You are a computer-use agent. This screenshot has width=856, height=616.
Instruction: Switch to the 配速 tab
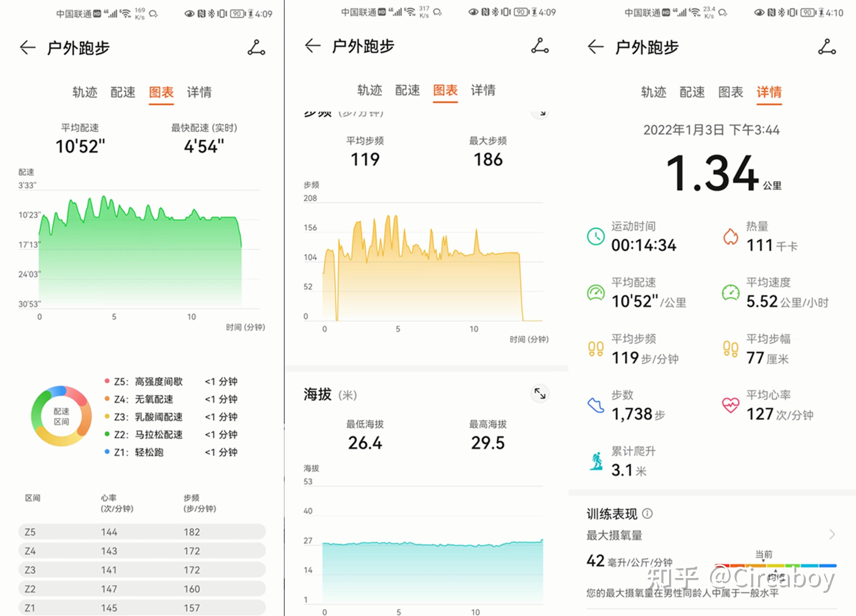tap(123, 92)
